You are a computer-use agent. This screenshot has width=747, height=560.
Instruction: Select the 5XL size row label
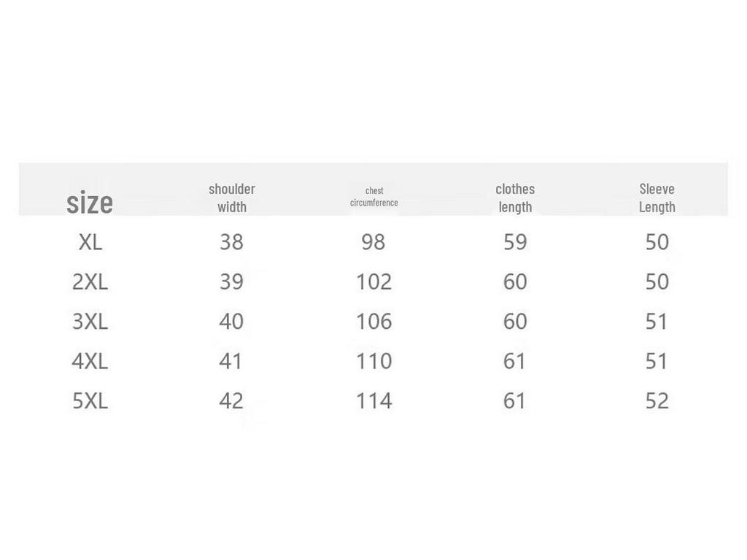click(x=90, y=400)
